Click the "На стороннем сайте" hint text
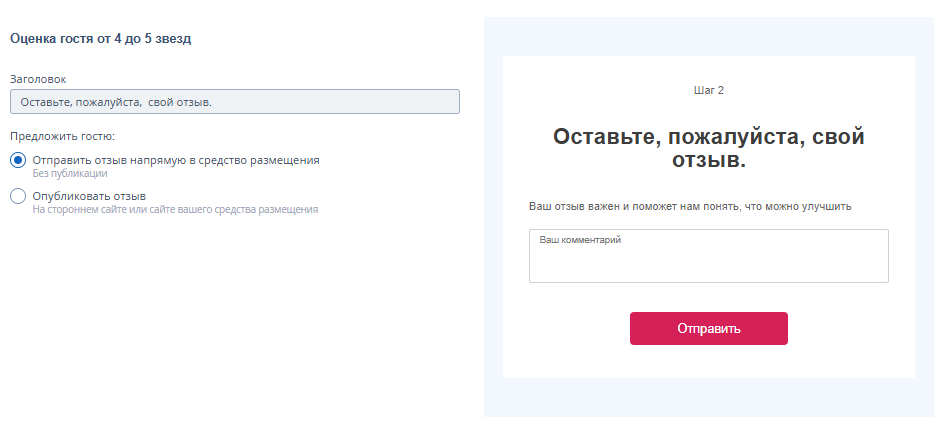Image resolution: width=946 pixels, height=434 pixels. pos(175,210)
